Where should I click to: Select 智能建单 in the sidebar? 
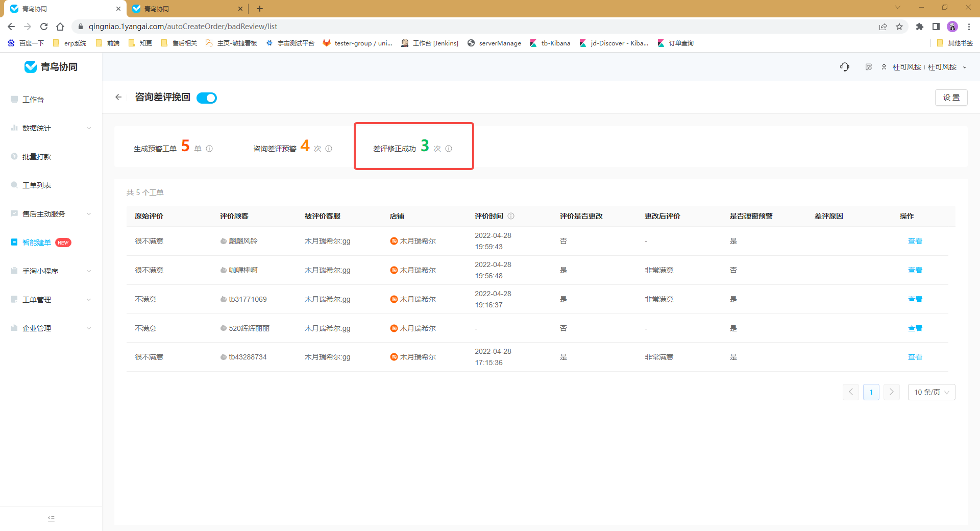pos(37,243)
